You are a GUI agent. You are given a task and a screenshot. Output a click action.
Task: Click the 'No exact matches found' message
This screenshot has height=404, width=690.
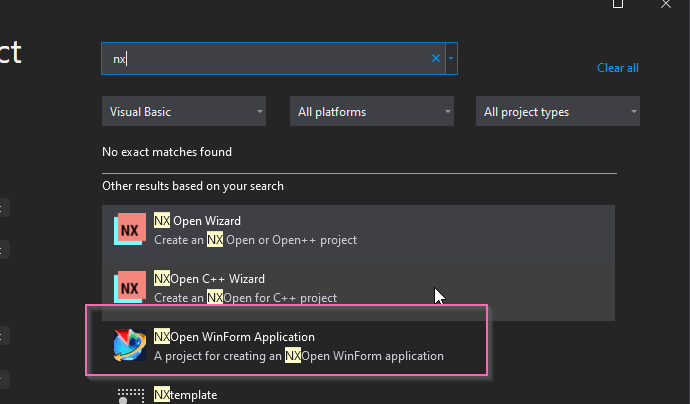point(167,152)
